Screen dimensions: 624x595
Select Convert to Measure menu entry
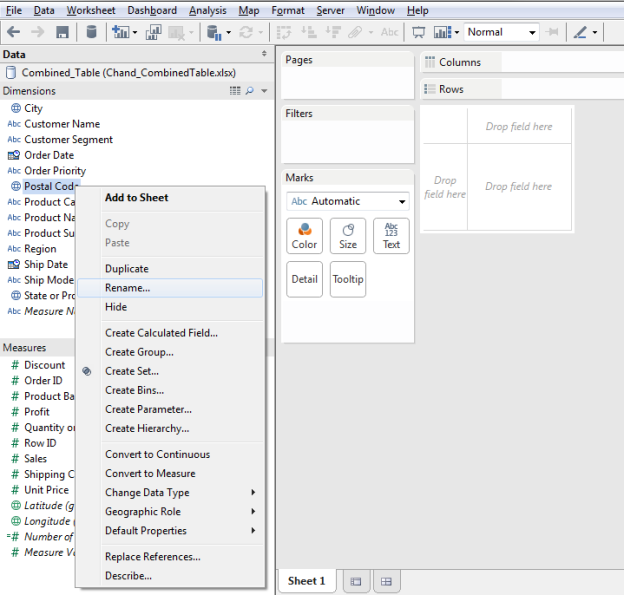pos(170,473)
